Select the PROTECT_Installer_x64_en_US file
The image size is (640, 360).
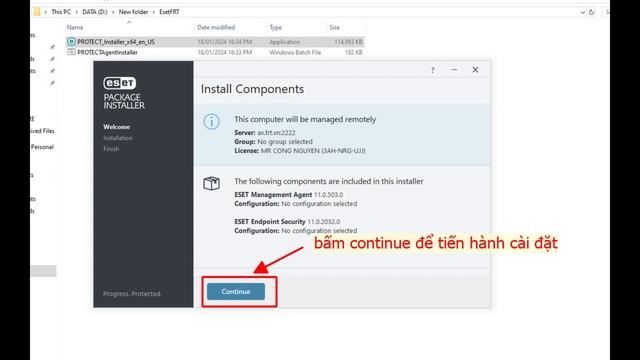(x=116, y=42)
